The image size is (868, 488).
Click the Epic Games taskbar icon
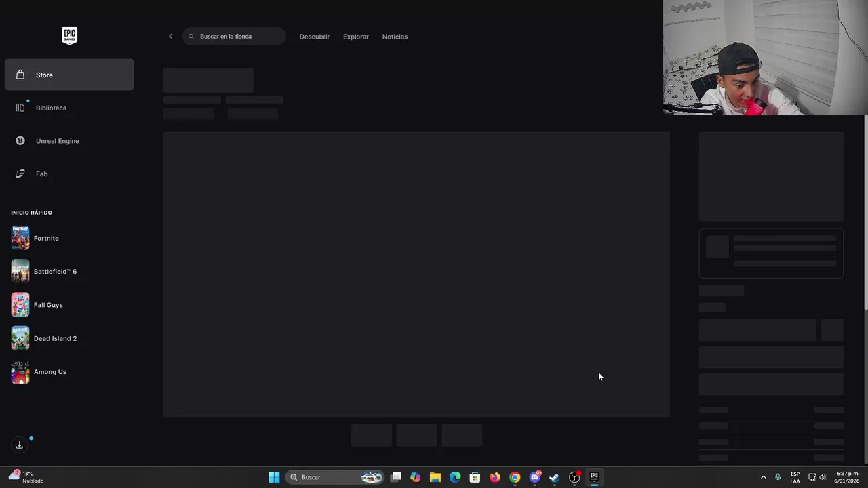click(594, 477)
